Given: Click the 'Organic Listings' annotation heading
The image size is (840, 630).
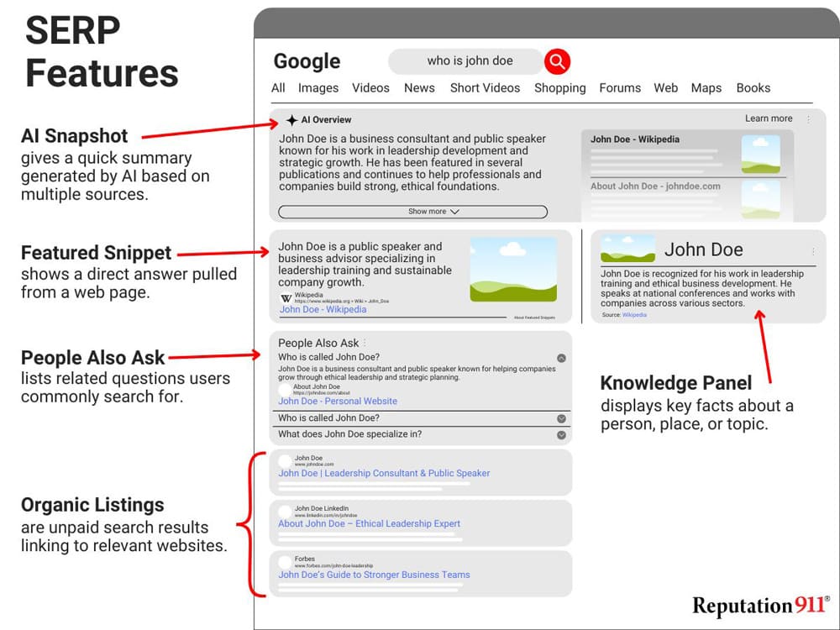Looking at the screenshot, I should point(92,505).
